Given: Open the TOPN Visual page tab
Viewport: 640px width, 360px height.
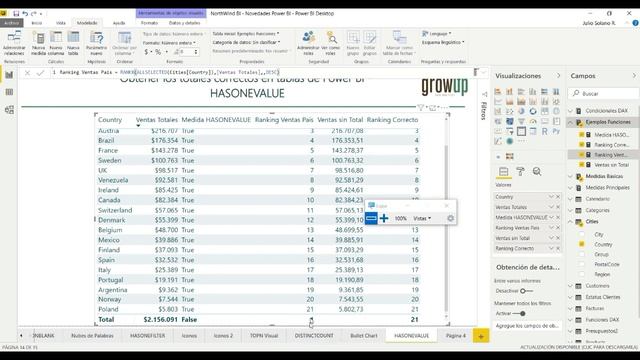Looking at the screenshot, I should click(264, 336).
